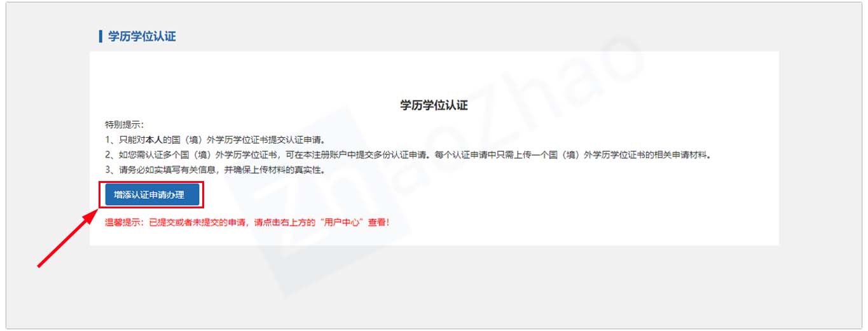
Task: Click the blue vertical bar beside the section heading
Action: pyautogui.click(x=100, y=36)
